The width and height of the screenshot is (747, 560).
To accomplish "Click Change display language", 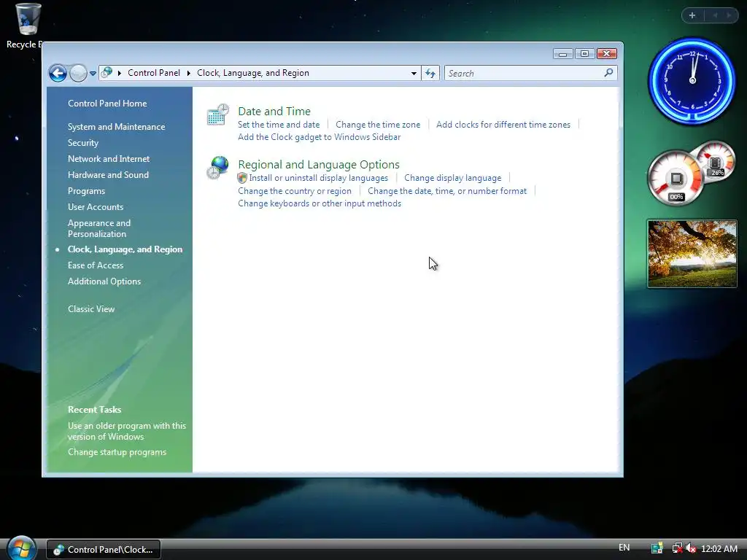I will coord(452,178).
